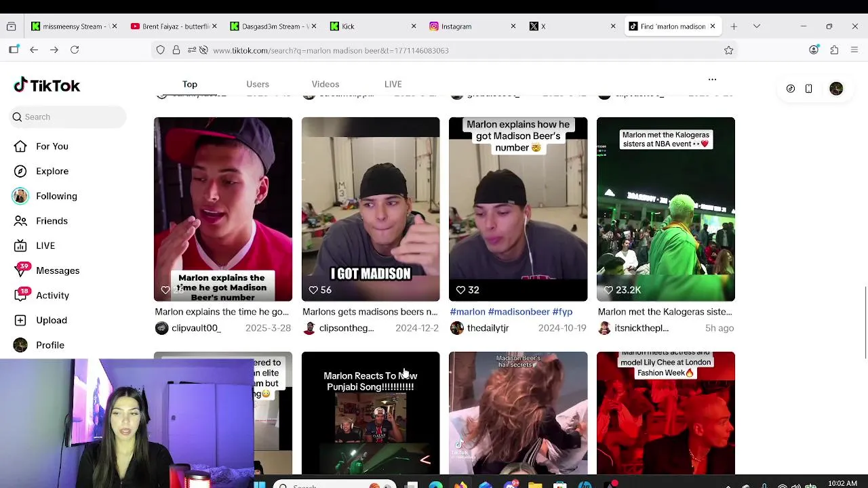Switch to Dasgasd3m Stream browser tab
868x488 pixels.
[272, 26]
